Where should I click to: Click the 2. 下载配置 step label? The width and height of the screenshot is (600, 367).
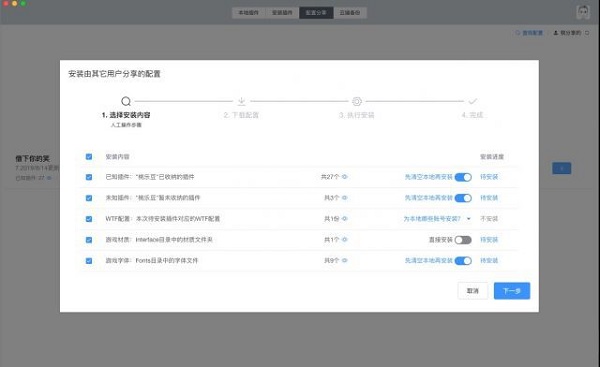(241, 115)
